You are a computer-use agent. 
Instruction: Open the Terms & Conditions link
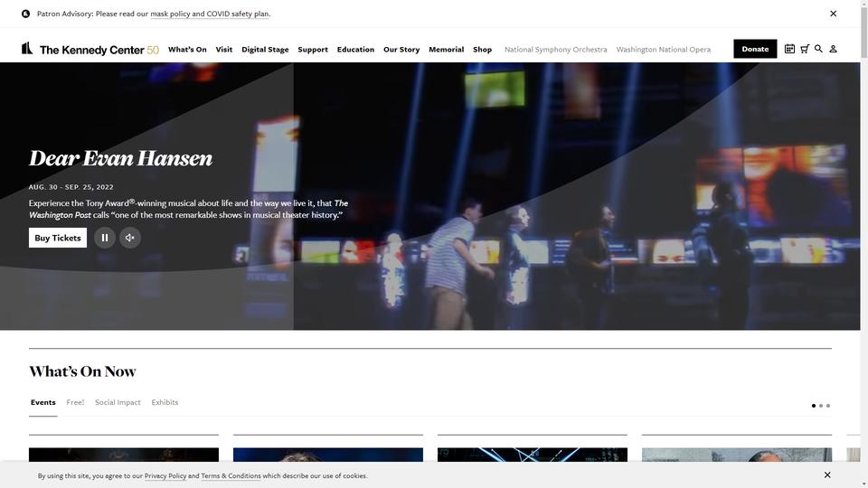(x=231, y=476)
